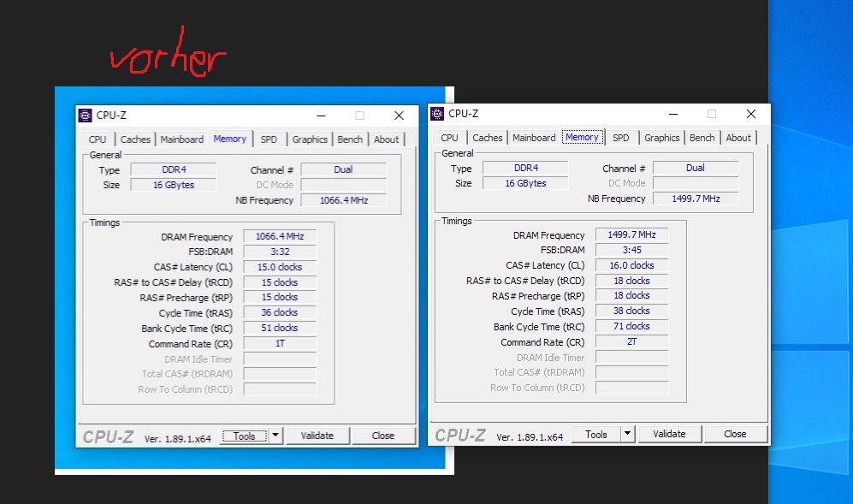
Task: Click the CPU-Z app icon in right window title bar
Action: pos(437,114)
